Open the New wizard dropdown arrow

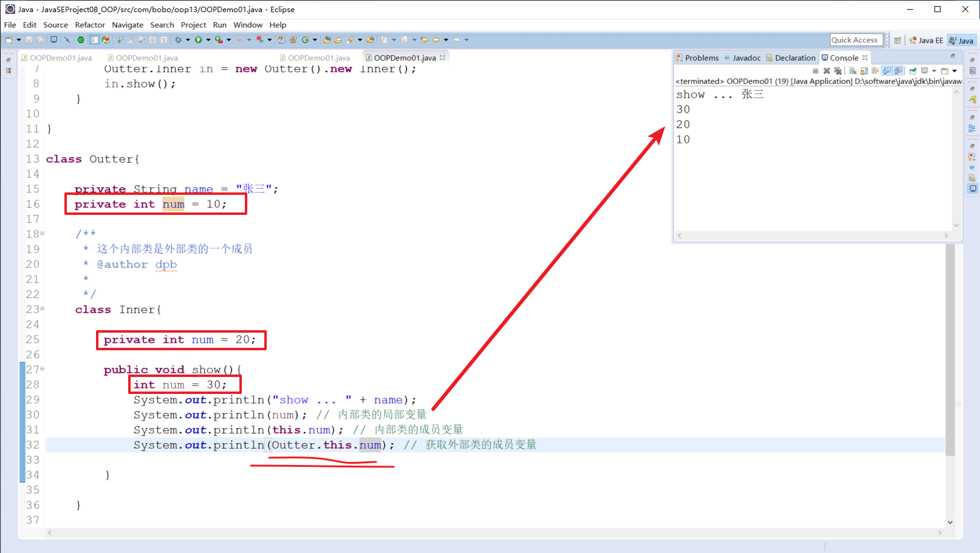(x=19, y=39)
